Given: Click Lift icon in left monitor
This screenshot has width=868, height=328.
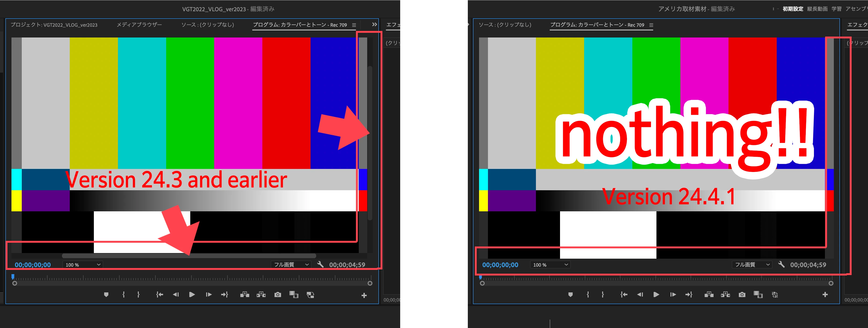Looking at the screenshot, I should pos(245,294).
